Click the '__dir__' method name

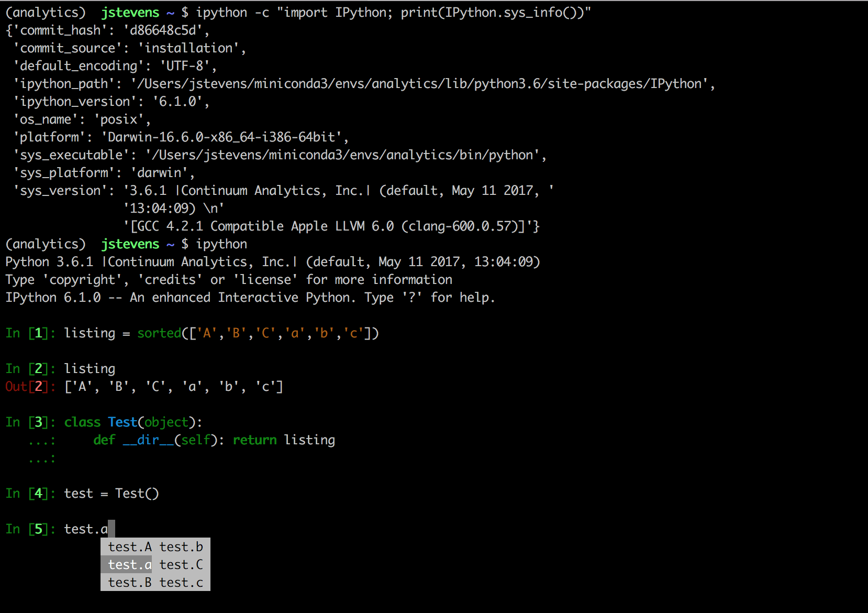click(148, 440)
